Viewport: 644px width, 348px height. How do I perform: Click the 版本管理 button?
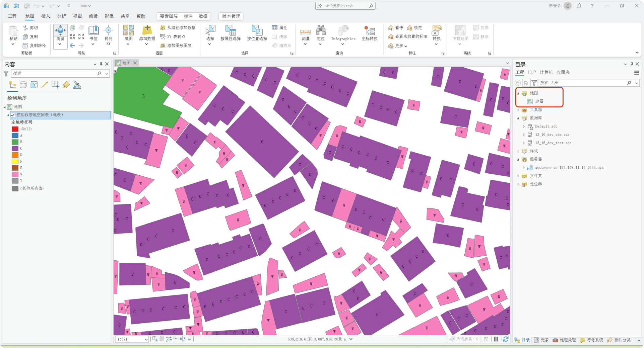pos(231,16)
